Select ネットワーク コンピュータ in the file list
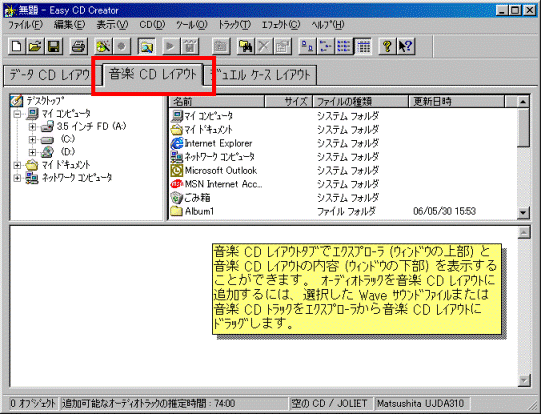The width and height of the screenshot is (541, 414). click(x=220, y=157)
